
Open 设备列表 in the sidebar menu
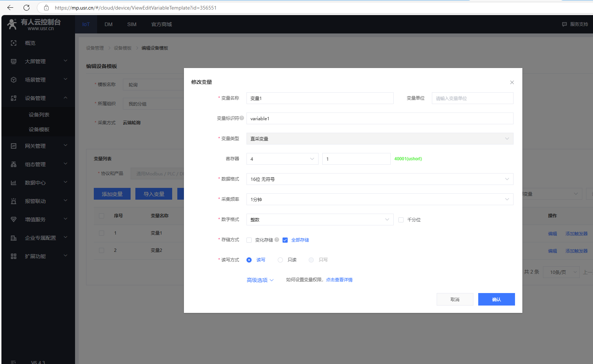click(39, 115)
